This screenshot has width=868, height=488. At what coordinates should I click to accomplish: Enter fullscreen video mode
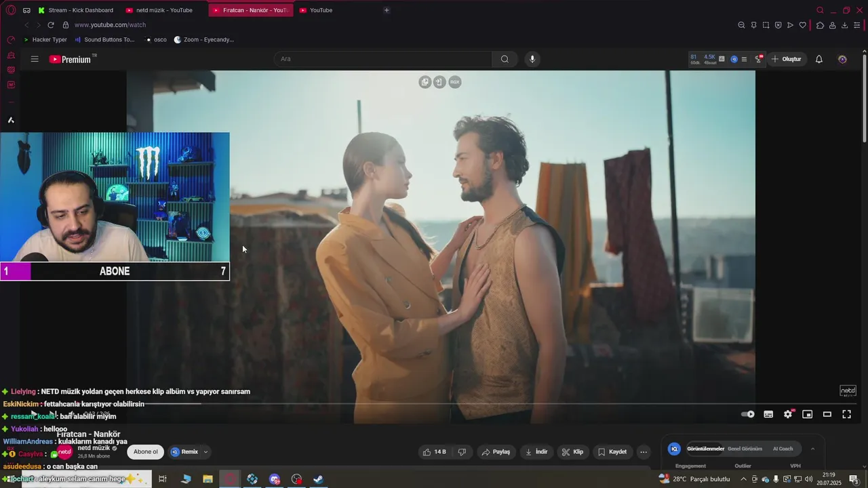pyautogui.click(x=846, y=414)
